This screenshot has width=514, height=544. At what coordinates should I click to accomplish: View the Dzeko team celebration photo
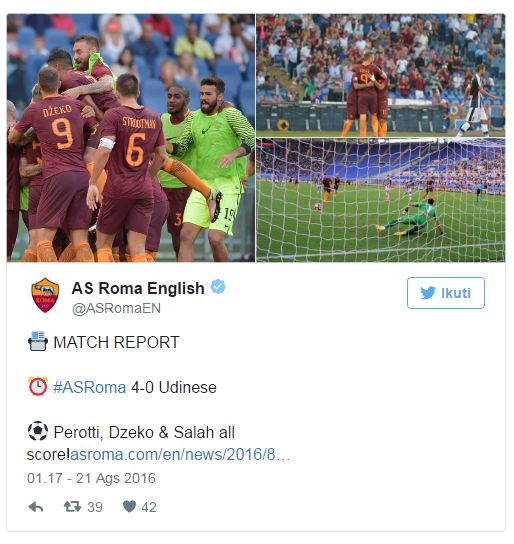[x=131, y=138]
